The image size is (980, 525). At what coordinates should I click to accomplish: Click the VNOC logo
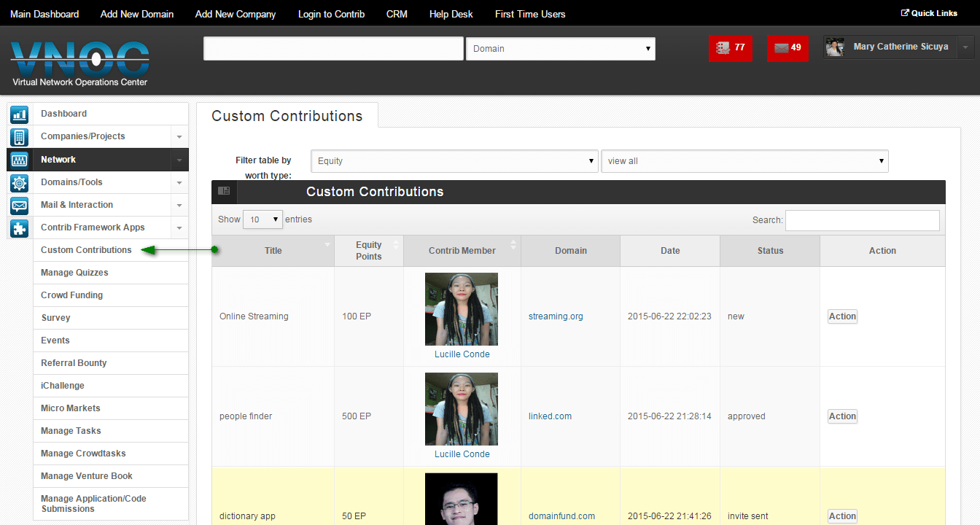click(x=80, y=63)
